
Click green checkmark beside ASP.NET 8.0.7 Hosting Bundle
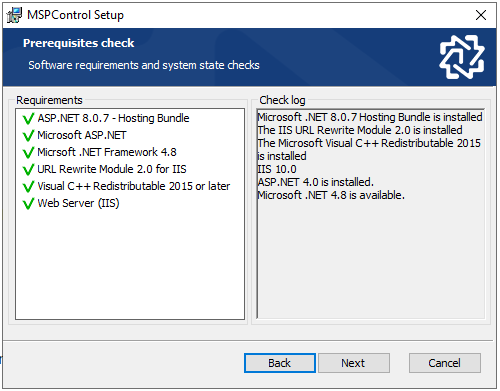[x=28, y=119]
